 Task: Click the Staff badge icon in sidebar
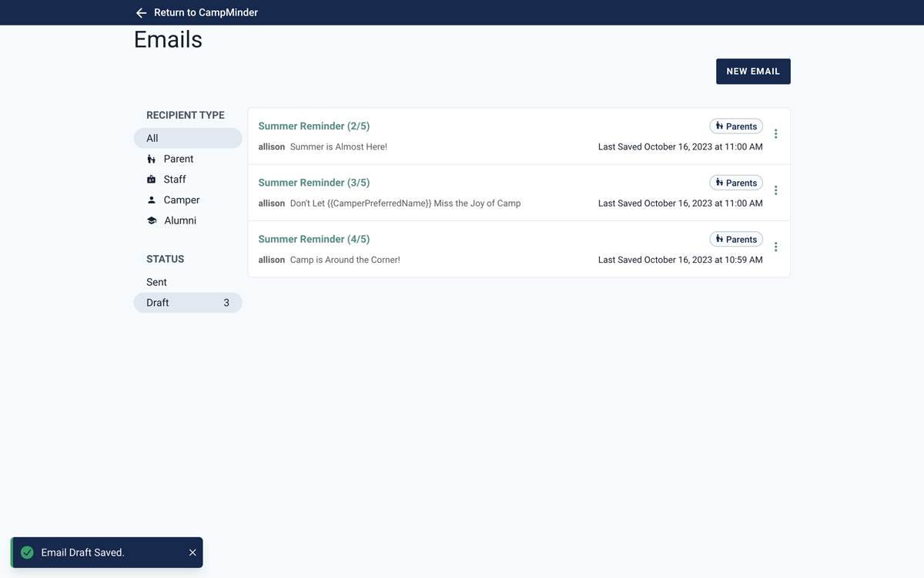coord(152,180)
